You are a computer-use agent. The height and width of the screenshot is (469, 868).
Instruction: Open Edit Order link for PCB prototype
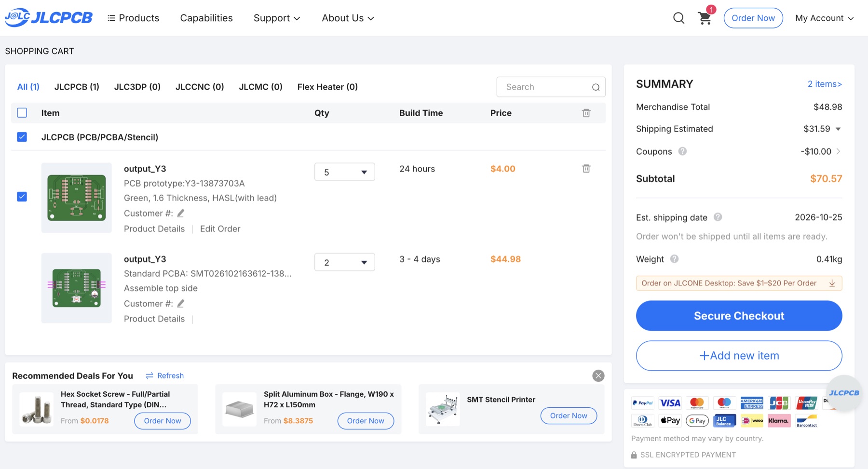[x=220, y=228]
